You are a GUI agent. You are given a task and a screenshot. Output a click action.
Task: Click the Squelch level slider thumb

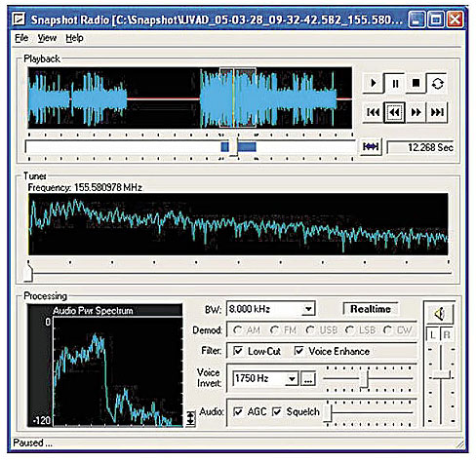pos(329,412)
